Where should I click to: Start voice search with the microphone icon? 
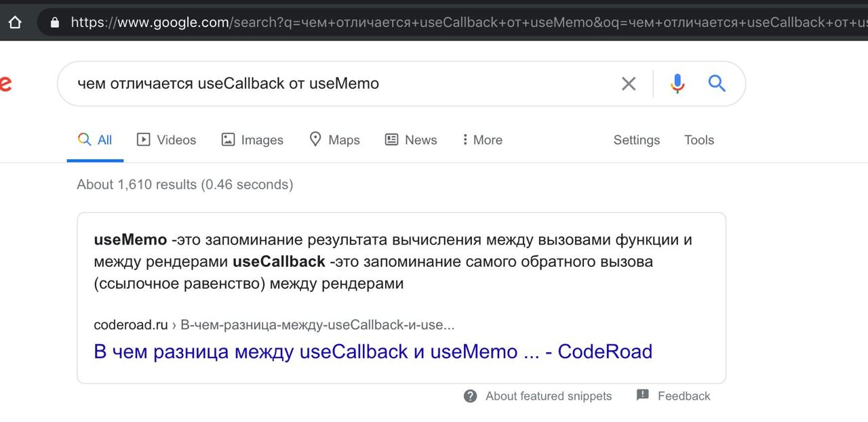pos(677,83)
